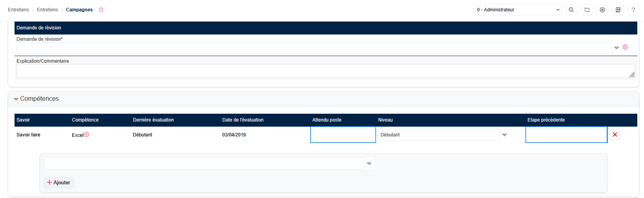Image resolution: width=644 pixels, height=198 pixels.
Task: Click the circled plus add icon
Action: coord(602,10)
